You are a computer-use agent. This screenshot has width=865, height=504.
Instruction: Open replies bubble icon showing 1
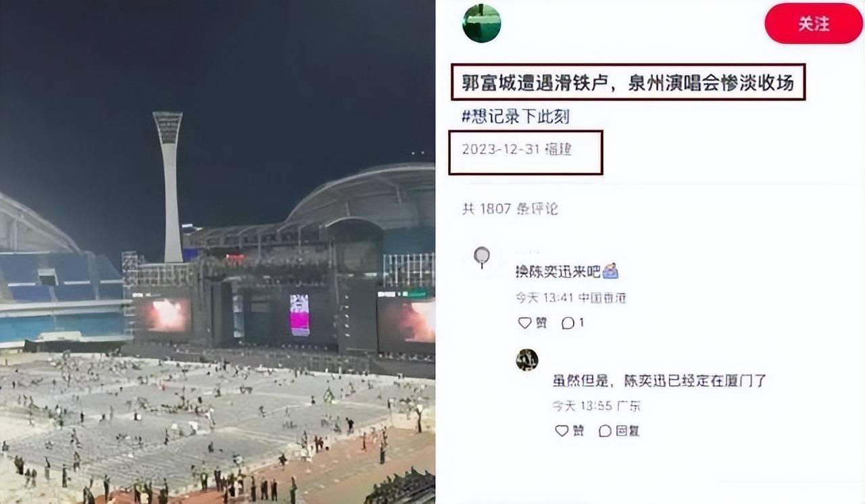pos(568,323)
